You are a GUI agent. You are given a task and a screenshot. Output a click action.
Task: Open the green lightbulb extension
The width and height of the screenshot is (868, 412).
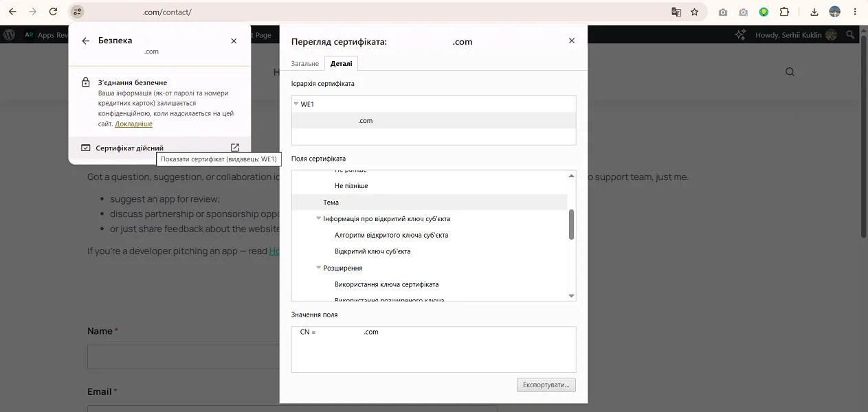(x=764, y=12)
